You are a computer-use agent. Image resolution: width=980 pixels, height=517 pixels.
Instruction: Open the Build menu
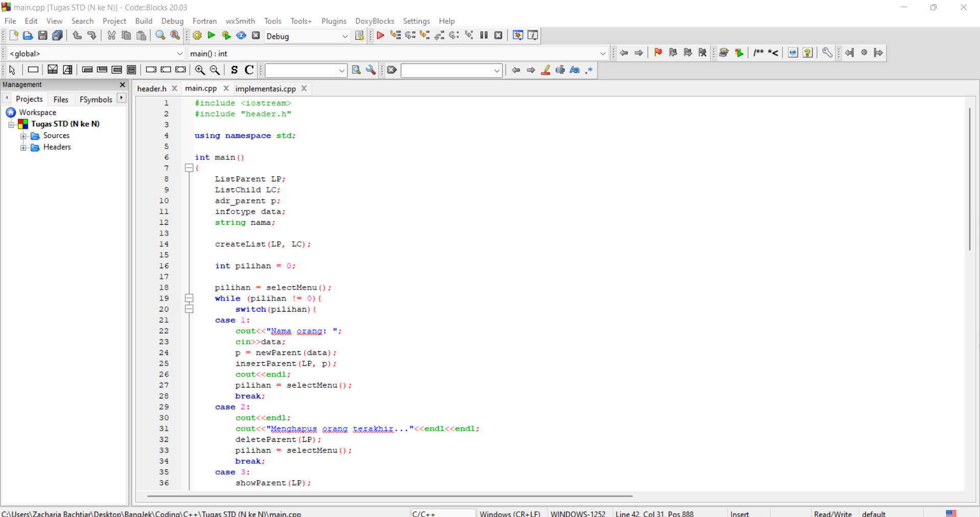coord(143,21)
